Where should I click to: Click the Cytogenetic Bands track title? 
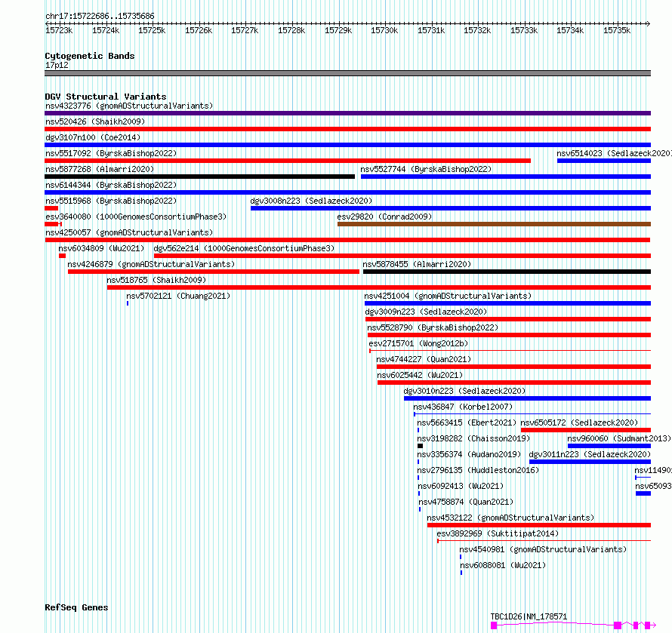[x=90, y=56]
